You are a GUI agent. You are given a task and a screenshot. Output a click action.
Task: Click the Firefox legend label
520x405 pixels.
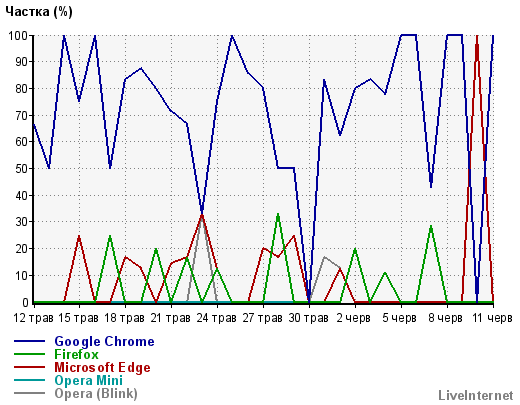tap(76, 354)
